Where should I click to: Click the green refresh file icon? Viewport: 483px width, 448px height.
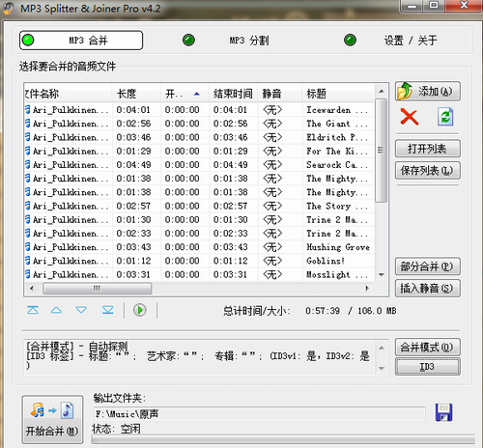[x=445, y=117]
